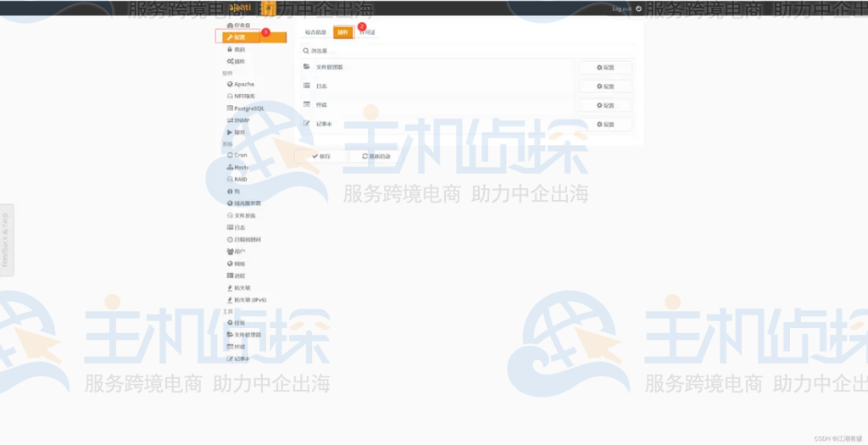Open 日期和时间 in the sidebar
868x445 pixels.
(x=244, y=240)
